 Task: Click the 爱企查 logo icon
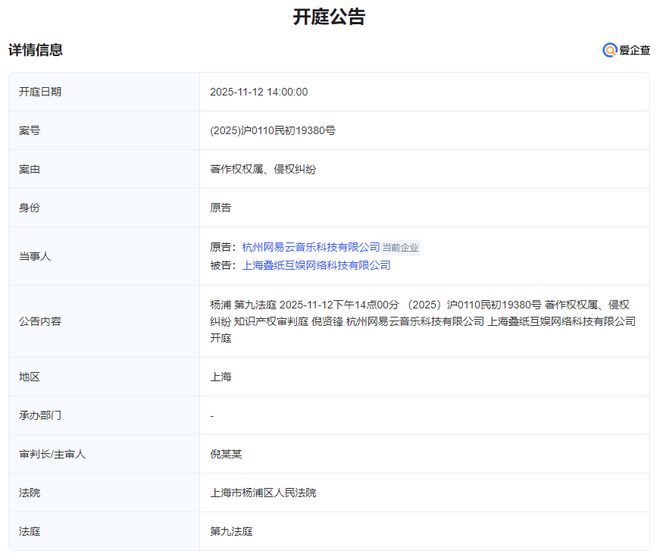click(609, 50)
